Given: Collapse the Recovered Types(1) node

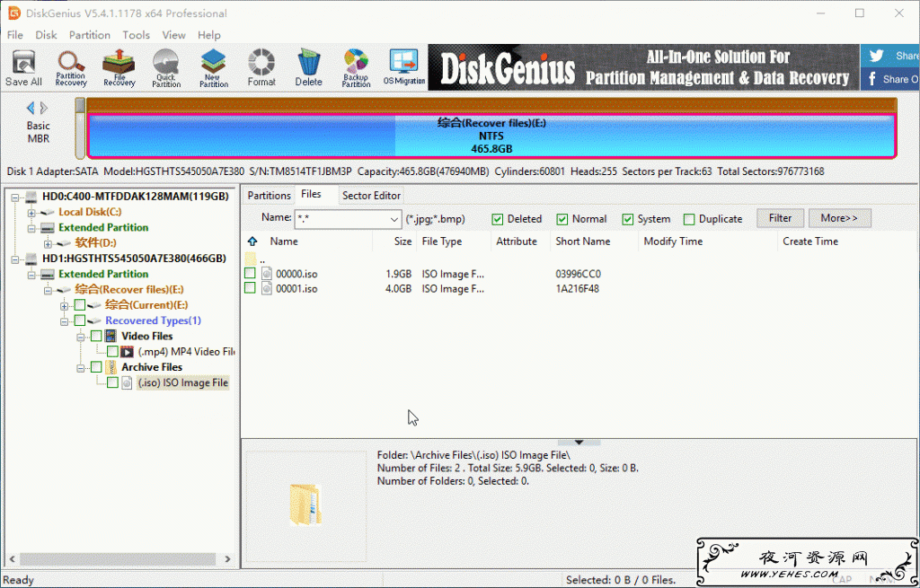Looking at the screenshot, I should point(65,321).
